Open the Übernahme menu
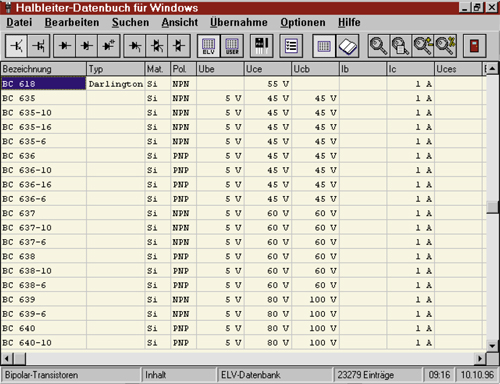The height and width of the screenshot is (384, 500). [x=239, y=22]
